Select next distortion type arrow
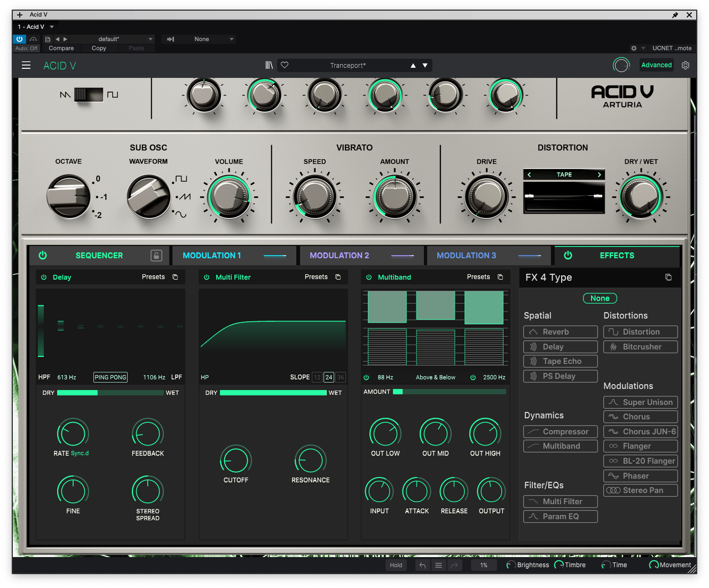 click(600, 174)
